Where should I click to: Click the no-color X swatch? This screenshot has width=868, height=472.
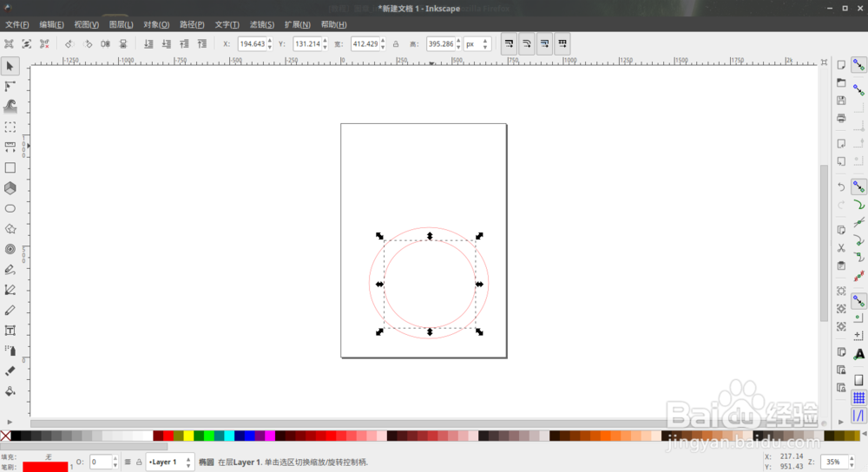click(x=5, y=436)
